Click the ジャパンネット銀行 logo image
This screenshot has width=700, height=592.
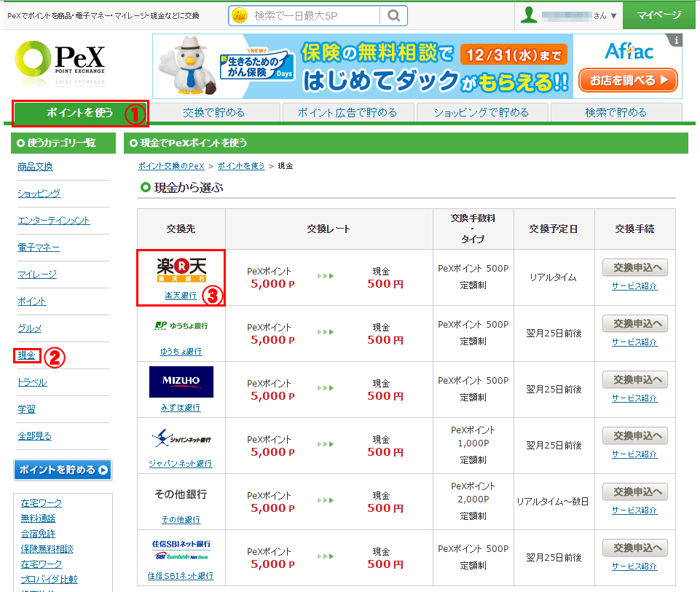point(181,438)
